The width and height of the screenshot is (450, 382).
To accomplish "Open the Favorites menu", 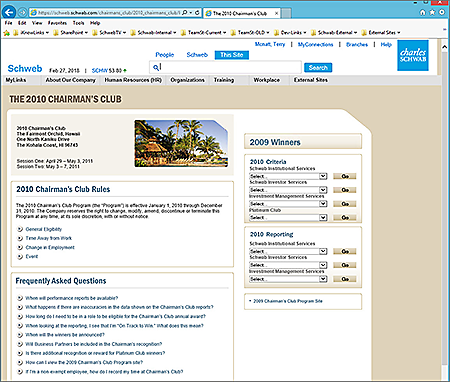I will pyautogui.click(x=57, y=23).
